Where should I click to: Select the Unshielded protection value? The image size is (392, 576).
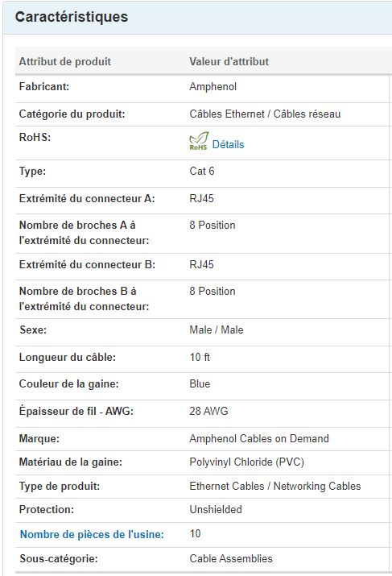tap(216, 509)
